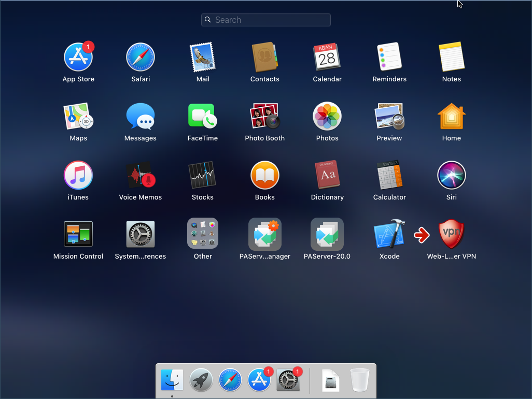Open the Reminders app
532x399 pixels.
click(389, 57)
